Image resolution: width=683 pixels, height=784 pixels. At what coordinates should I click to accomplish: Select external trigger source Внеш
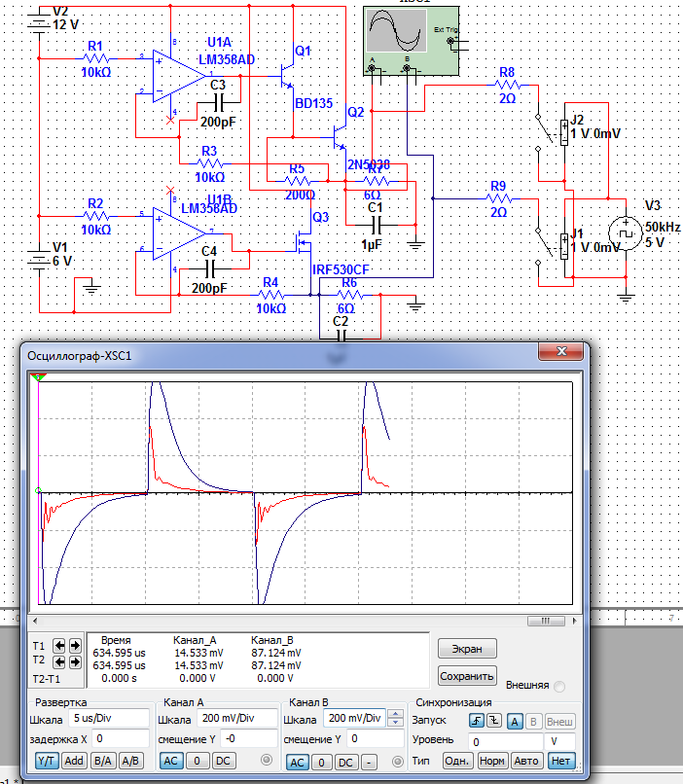tap(559, 722)
